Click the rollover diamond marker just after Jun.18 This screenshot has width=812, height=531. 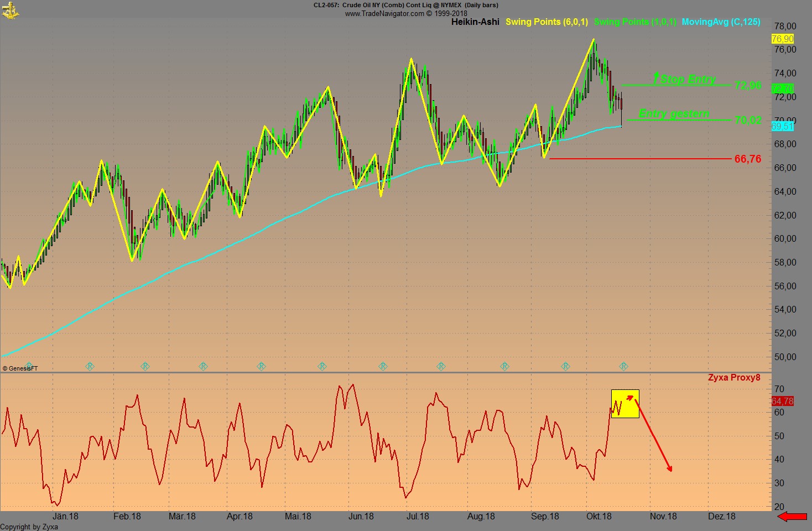(383, 366)
